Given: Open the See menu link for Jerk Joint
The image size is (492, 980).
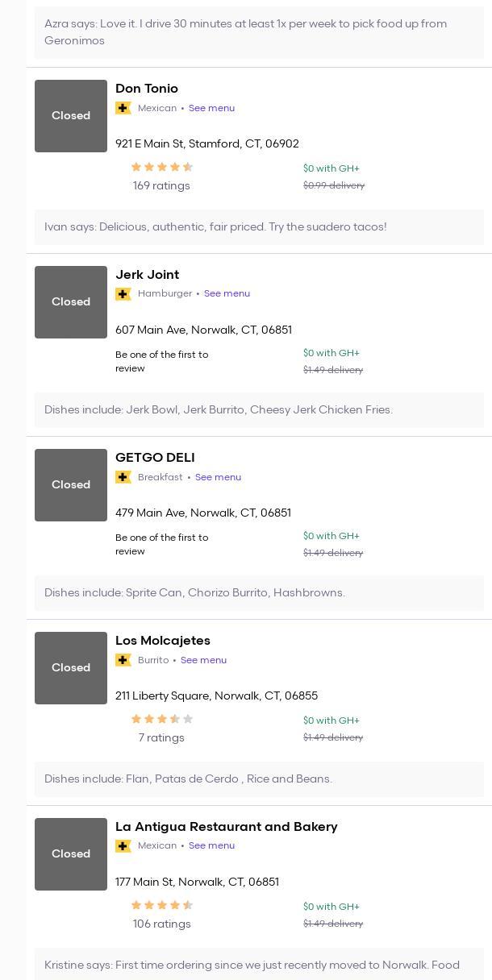Looking at the screenshot, I should click(x=227, y=294).
